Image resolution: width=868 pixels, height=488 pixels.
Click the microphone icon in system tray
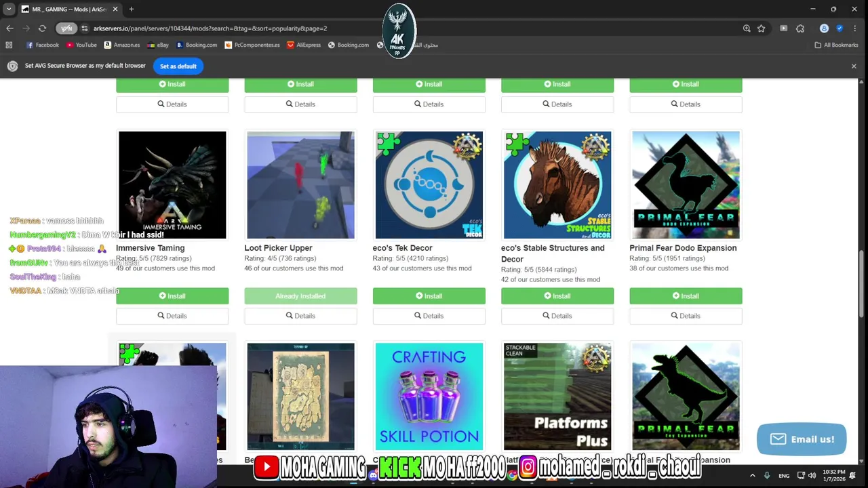[767, 476]
